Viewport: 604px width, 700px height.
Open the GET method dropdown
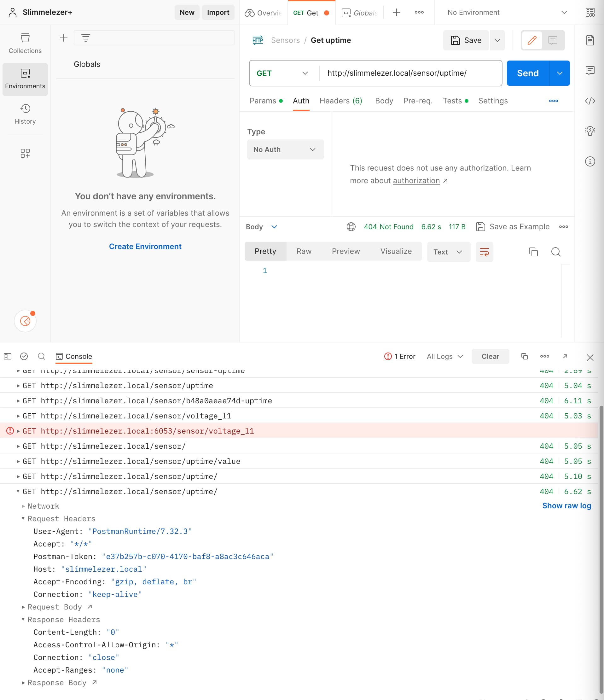click(x=282, y=73)
